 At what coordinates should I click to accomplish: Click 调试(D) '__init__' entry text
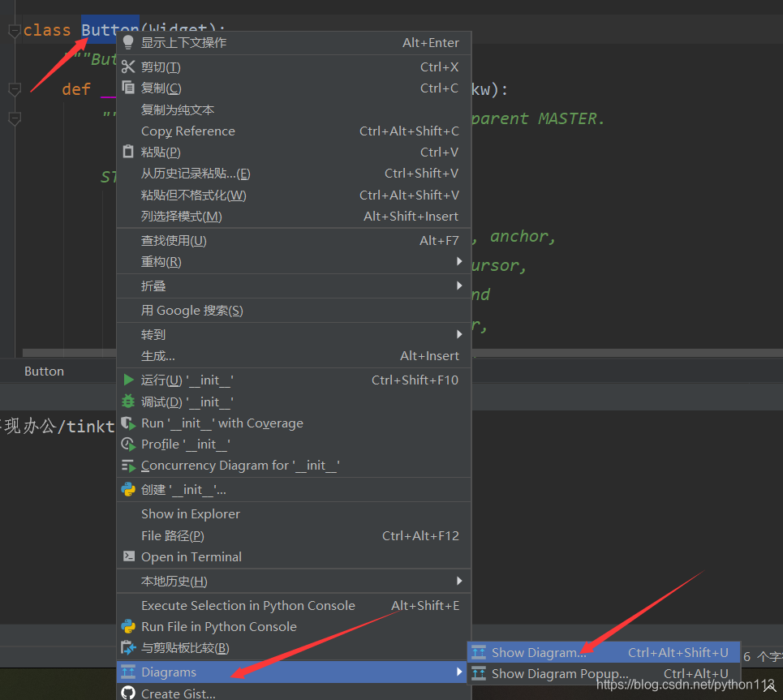[x=187, y=402]
